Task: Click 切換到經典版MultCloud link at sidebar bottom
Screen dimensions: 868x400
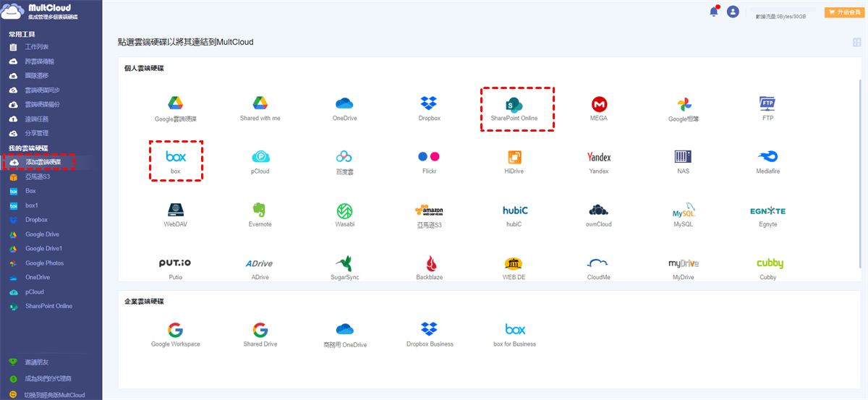Action: [54, 395]
